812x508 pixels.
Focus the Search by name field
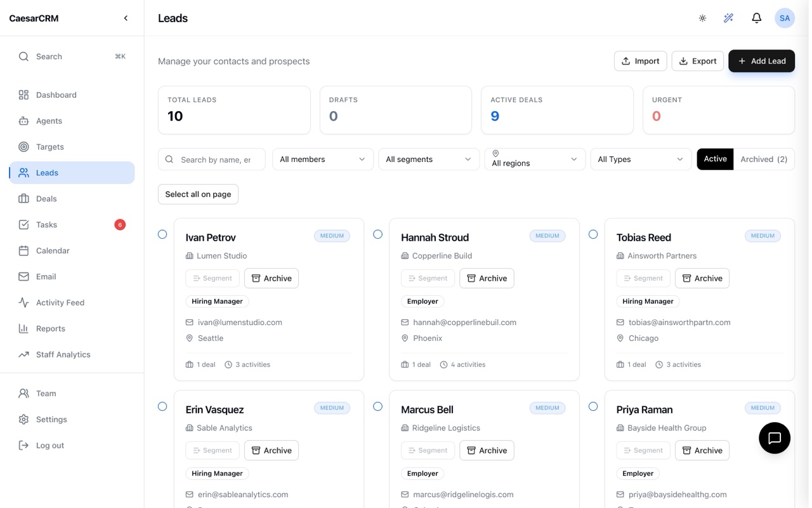pos(212,159)
